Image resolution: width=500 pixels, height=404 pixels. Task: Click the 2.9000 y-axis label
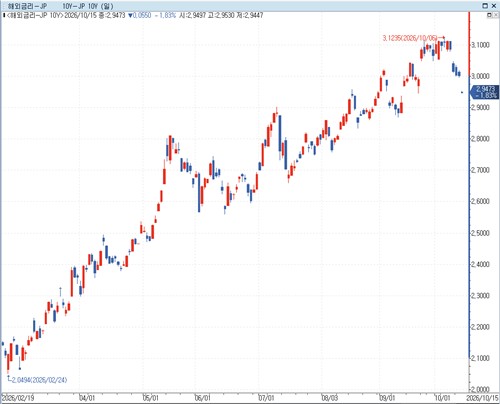(480, 107)
